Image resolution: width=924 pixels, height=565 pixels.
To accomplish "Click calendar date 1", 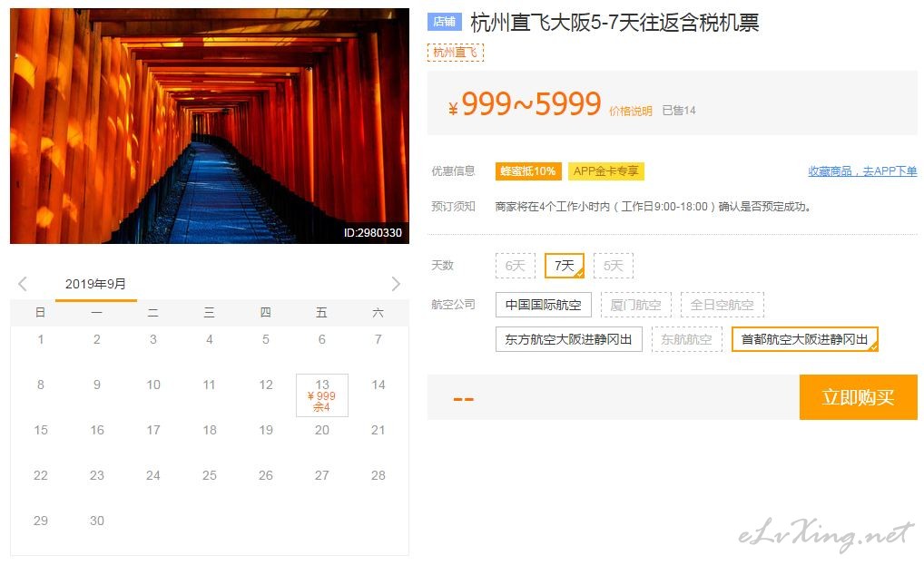I will point(41,339).
